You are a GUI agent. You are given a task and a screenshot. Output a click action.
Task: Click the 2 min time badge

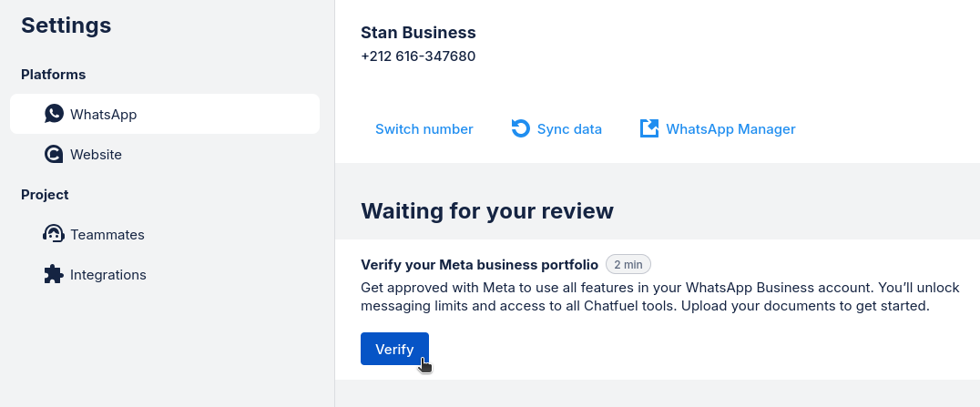click(x=628, y=265)
